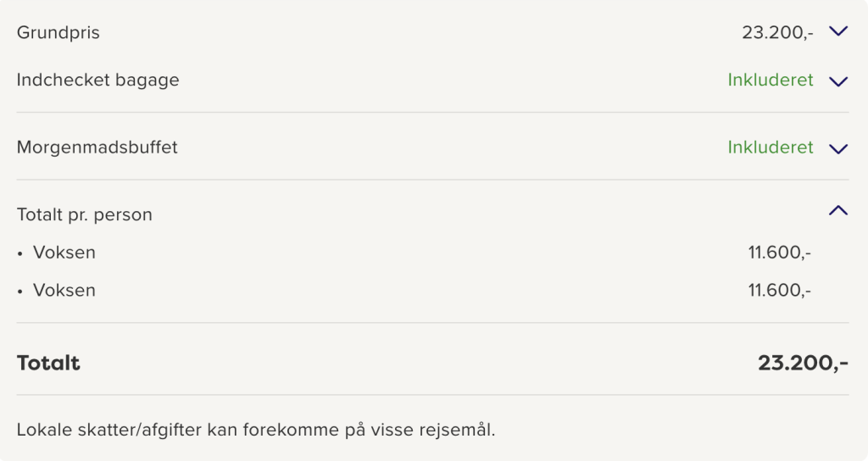Click the first Voksen price 11.600,-

coord(780,253)
